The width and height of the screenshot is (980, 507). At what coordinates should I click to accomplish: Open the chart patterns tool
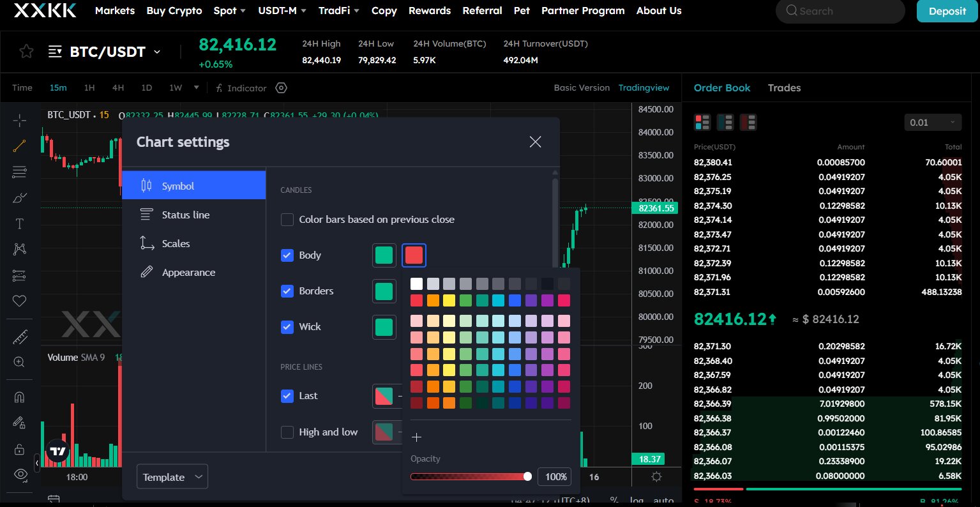pyautogui.click(x=20, y=249)
